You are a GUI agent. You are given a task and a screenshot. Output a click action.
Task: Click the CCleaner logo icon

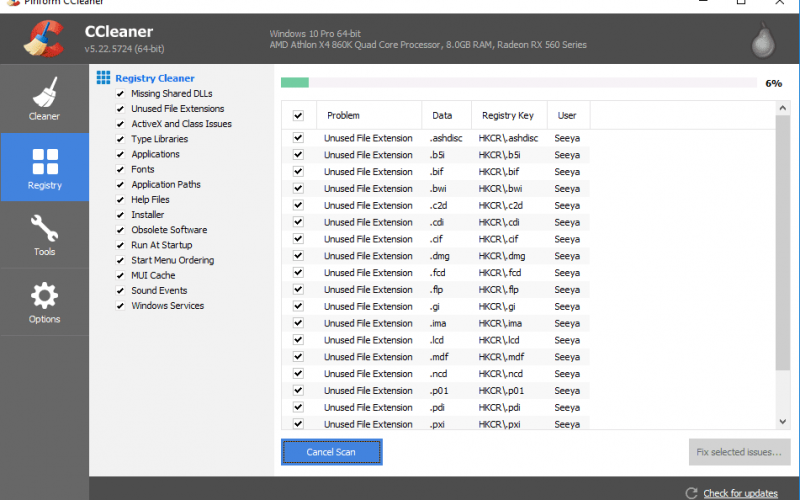tap(44, 39)
